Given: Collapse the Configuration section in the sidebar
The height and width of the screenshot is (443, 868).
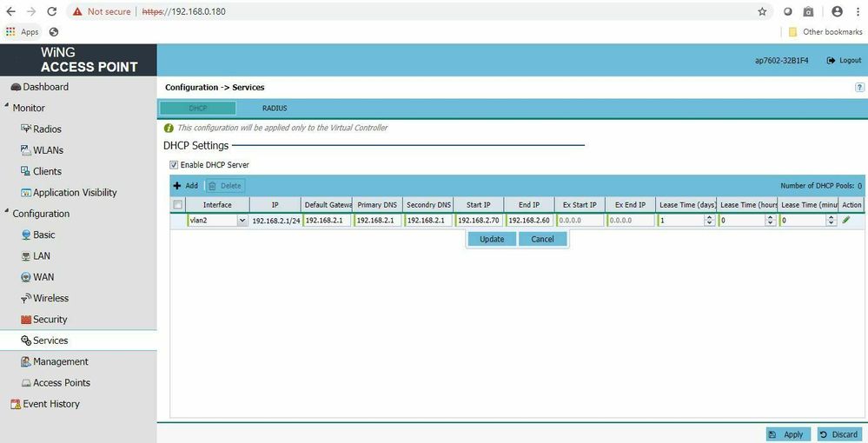Looking at the screenshot, I should [5, 213].
